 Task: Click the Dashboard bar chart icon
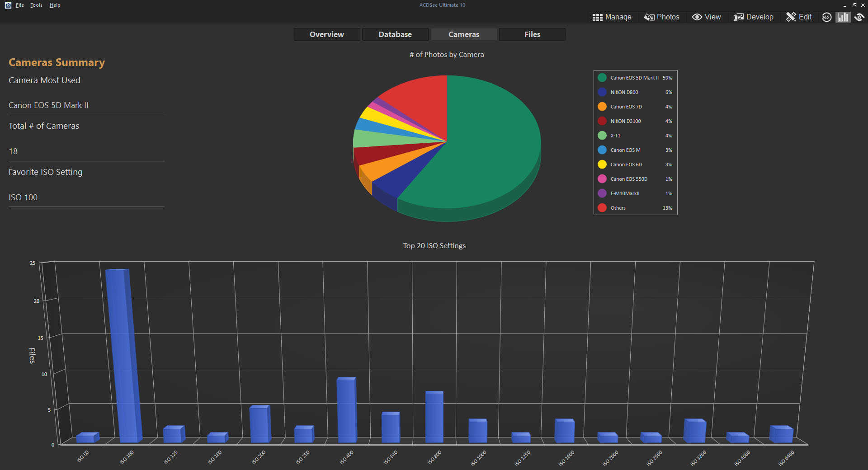coord(843,17)
